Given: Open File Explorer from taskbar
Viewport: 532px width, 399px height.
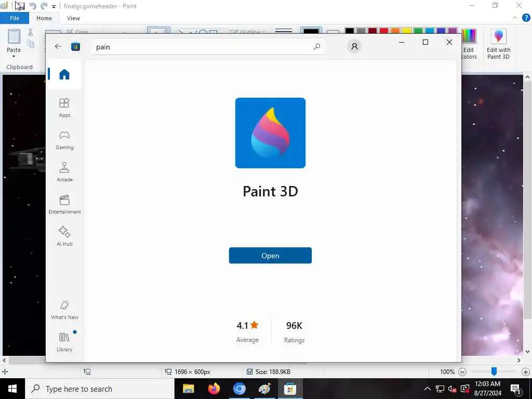Looking at the screenshot, I should click(188, 389).
